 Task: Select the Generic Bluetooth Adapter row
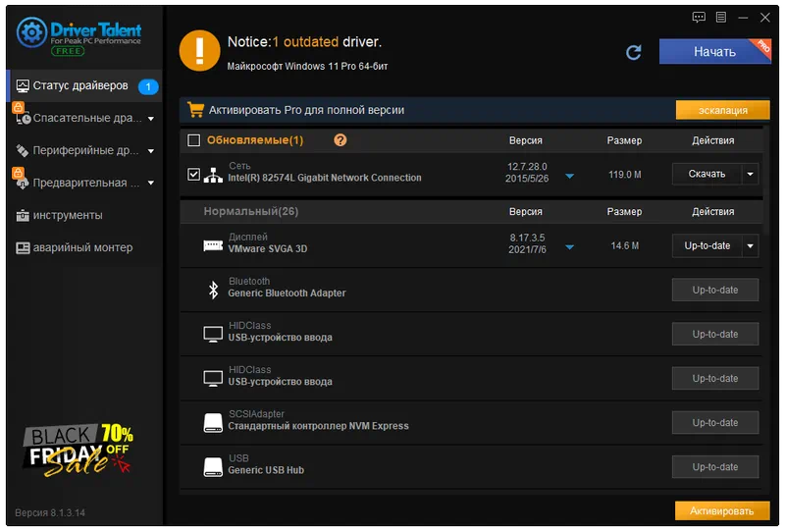pyautogui.click(x=471, y=290)
